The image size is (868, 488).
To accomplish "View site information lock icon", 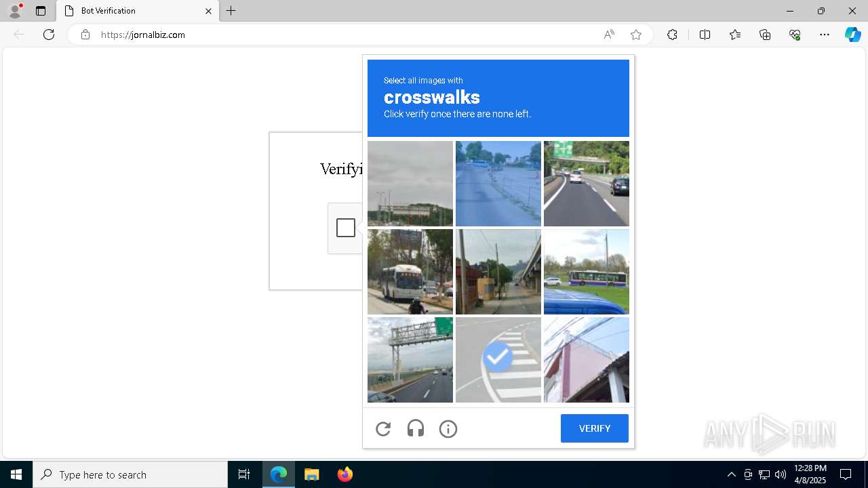I will [85, 35].
